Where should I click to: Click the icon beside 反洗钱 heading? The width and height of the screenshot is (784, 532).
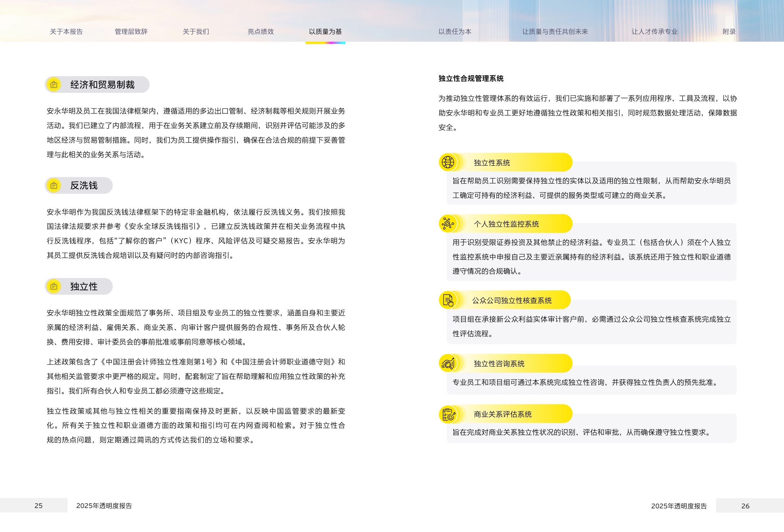(x=54, y=185)
